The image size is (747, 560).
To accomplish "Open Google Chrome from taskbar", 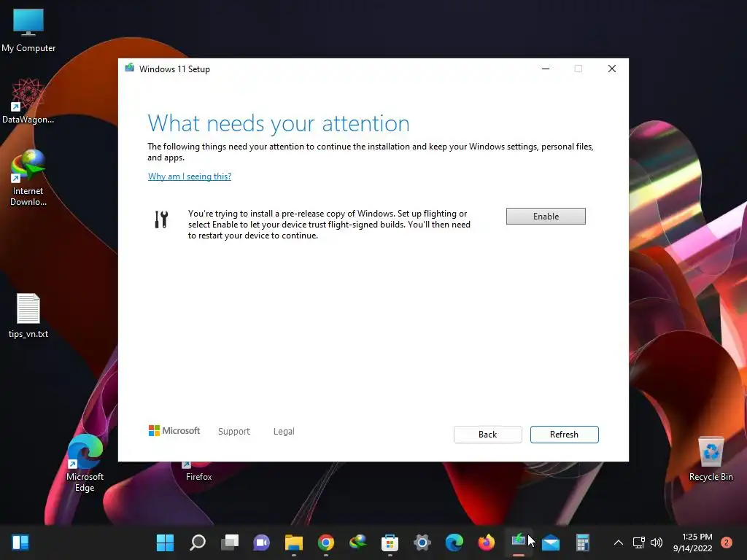I will (326, 542).
